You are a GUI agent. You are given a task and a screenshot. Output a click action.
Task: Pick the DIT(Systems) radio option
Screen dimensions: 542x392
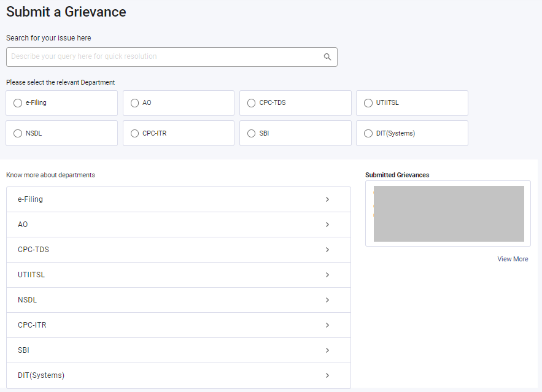pos(368,134)
